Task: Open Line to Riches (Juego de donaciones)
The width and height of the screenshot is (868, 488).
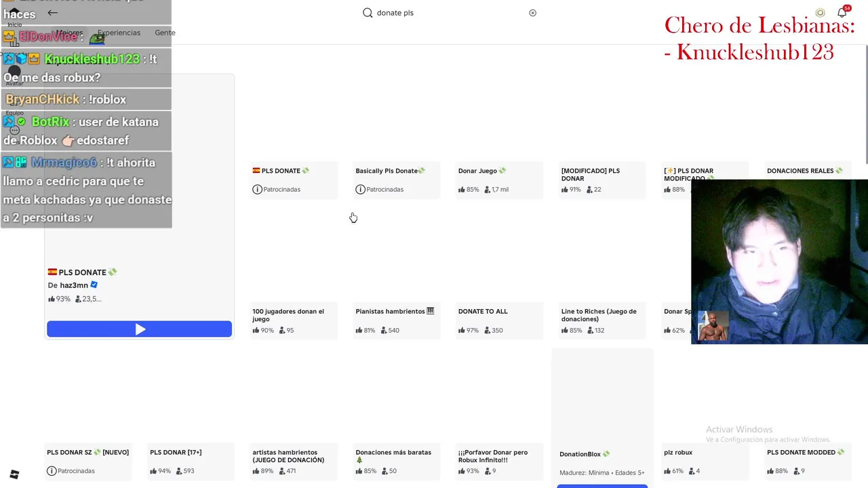Action: pyautogui.click(x=599, y=315)
